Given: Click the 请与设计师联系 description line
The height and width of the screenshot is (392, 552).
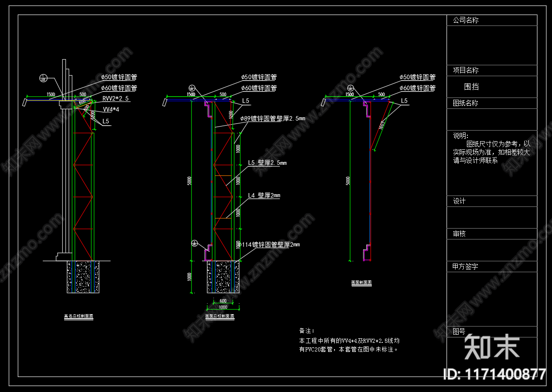Looking at the screenshot, I should tap(475, 161).
